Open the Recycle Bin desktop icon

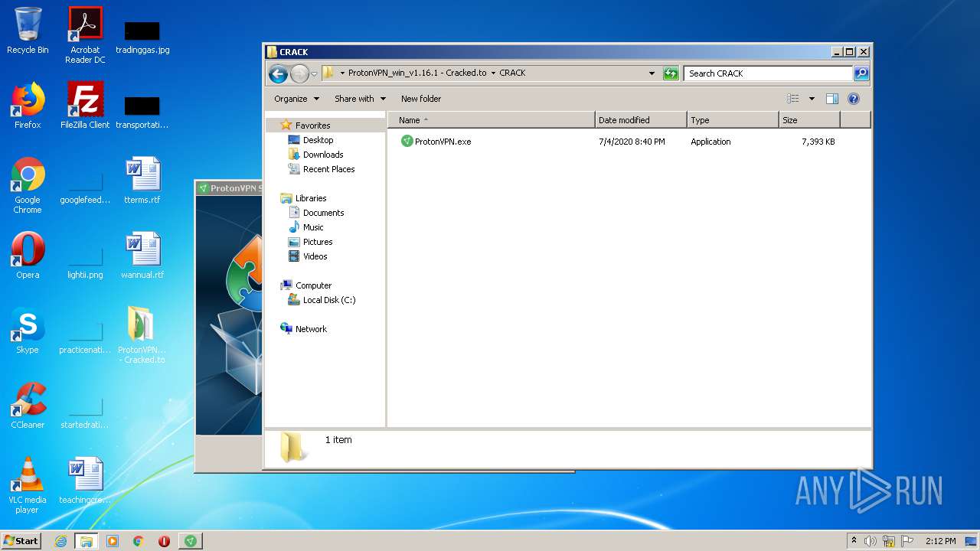28,31
